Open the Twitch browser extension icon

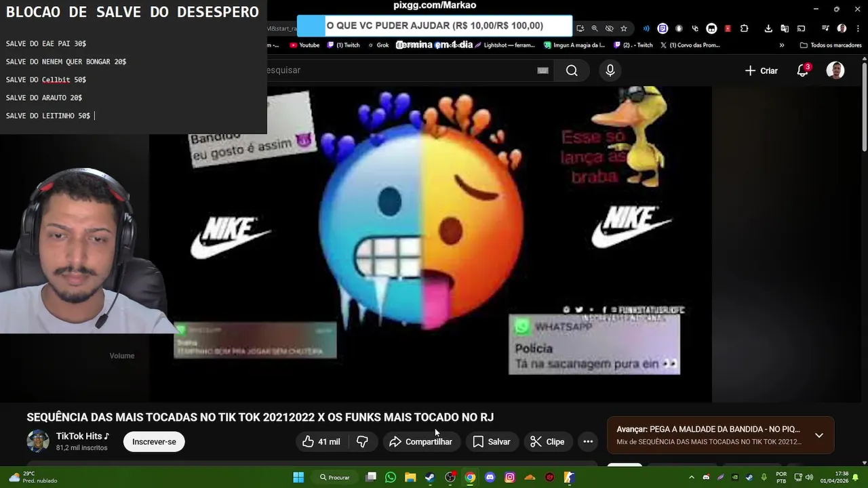click(663, 28)
